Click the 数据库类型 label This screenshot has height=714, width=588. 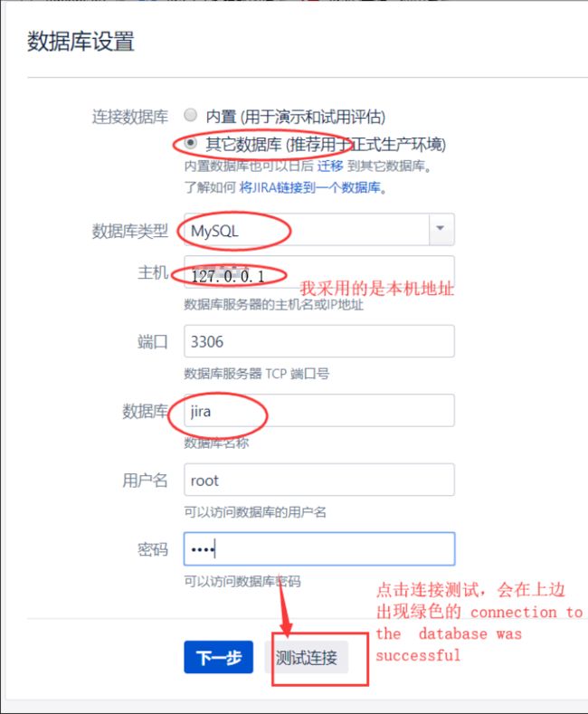tap(130, 231)
